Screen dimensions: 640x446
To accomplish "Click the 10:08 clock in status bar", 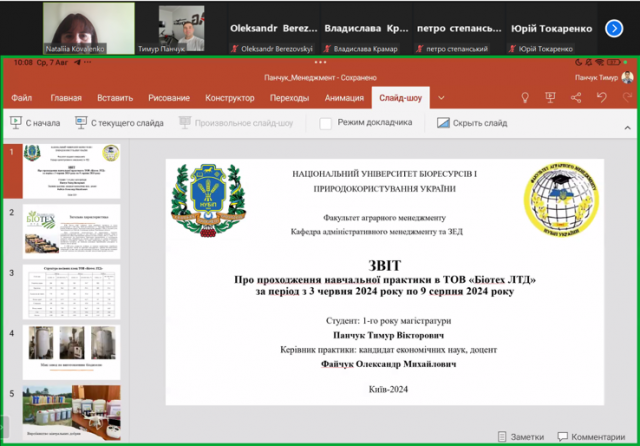I will coord(22,62).
